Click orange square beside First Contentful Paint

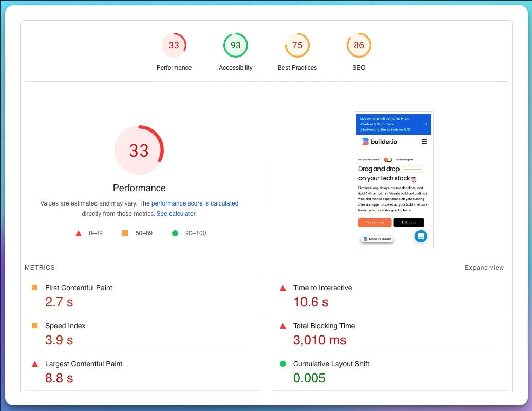coord(34,288)
